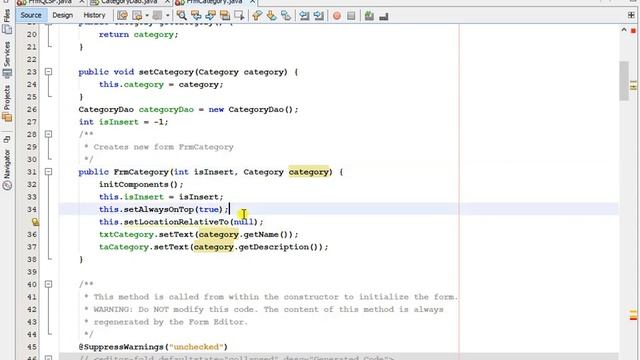Screen dimensions: 640x360
Task: Click 'Creates new form FrmCategory' comment
Action: tap(163, 147)
